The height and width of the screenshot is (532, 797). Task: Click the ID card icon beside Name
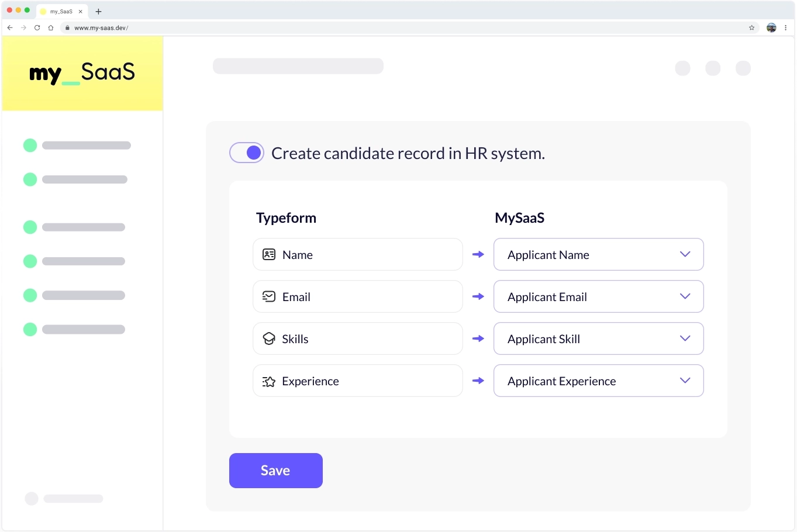(x=269, y=254)
